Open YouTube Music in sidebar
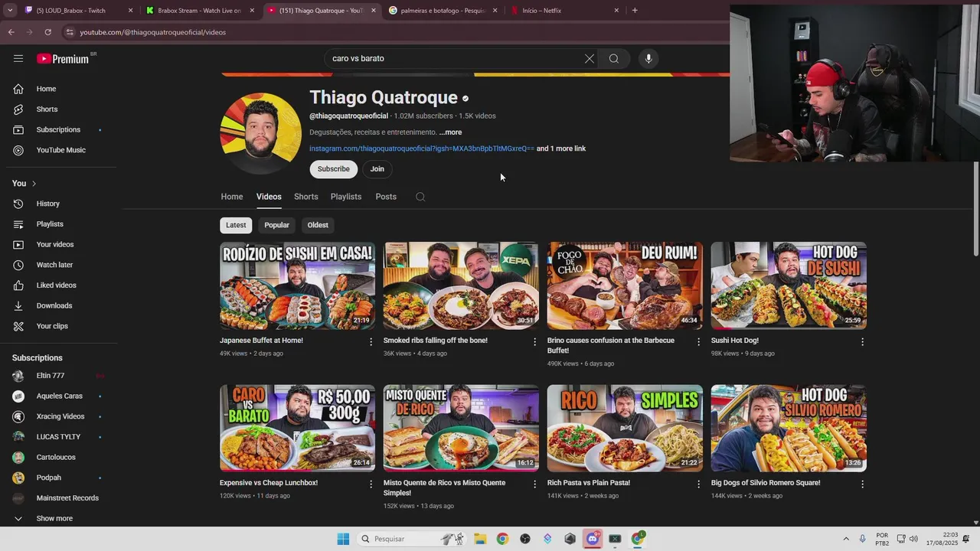 (59, 150)
